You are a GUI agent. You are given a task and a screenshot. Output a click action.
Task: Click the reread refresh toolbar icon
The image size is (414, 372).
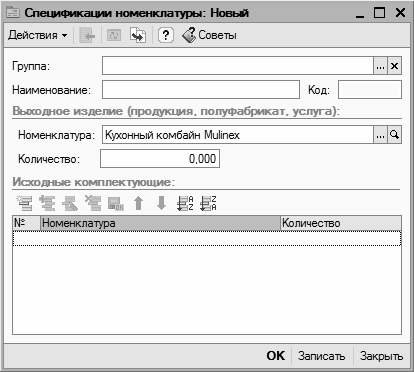114,35
